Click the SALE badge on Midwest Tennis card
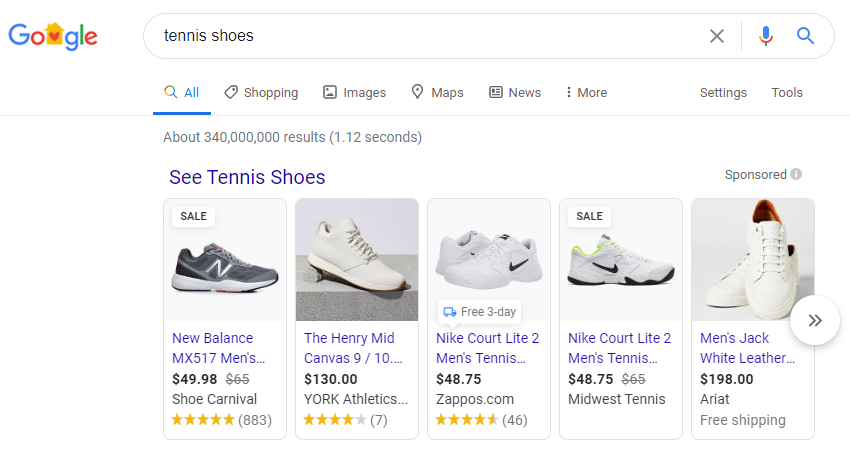The height and width of the screenshot is (457, 850). (589, 216)
